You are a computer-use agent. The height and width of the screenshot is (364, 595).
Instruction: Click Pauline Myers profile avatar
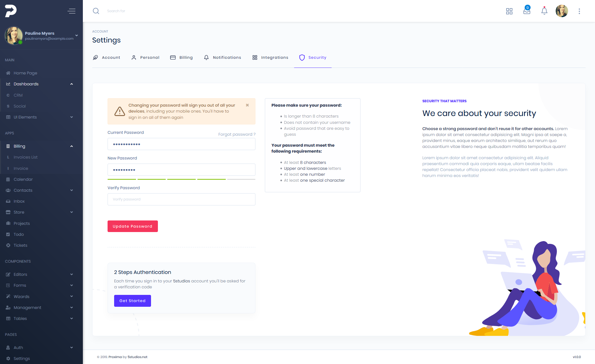(14, 35)
